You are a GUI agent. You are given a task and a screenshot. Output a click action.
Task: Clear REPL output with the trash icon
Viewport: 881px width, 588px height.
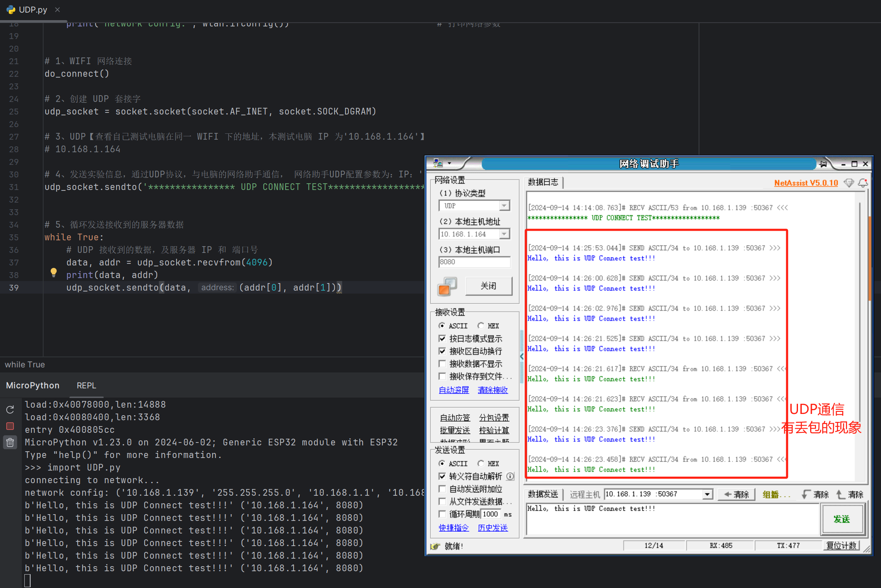click(x=10, y=442)
